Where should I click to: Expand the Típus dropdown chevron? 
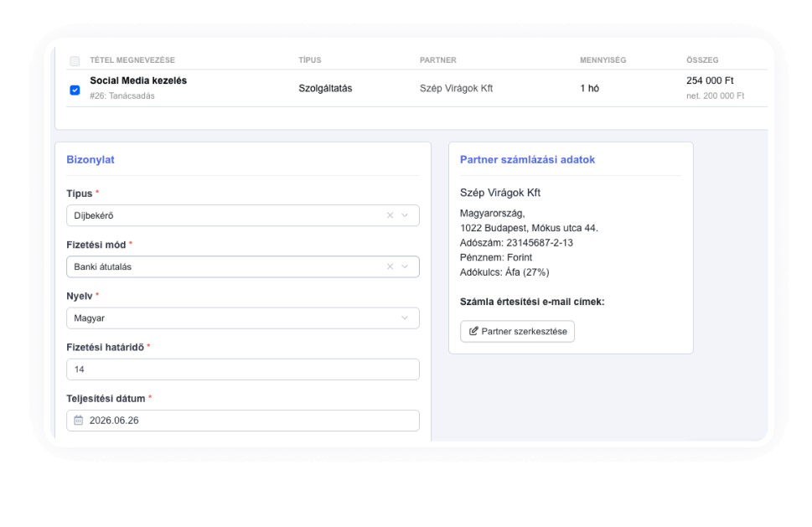coord(405,215)
